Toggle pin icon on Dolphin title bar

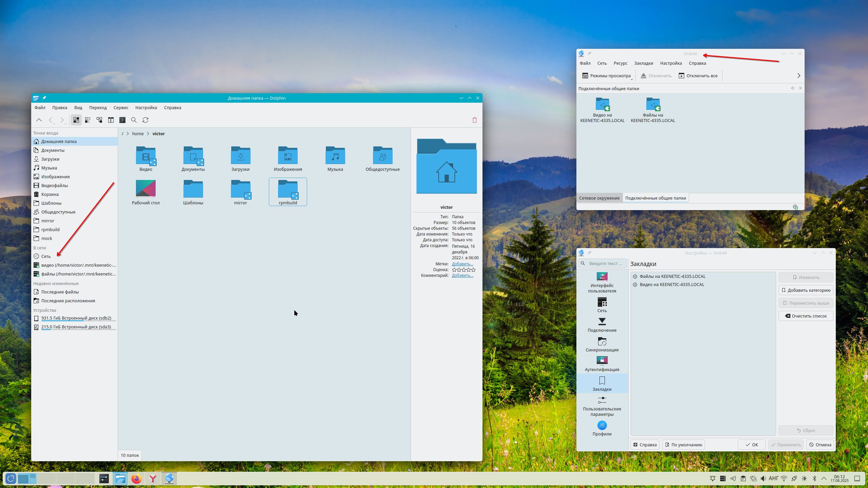click(x=44, y=98)
